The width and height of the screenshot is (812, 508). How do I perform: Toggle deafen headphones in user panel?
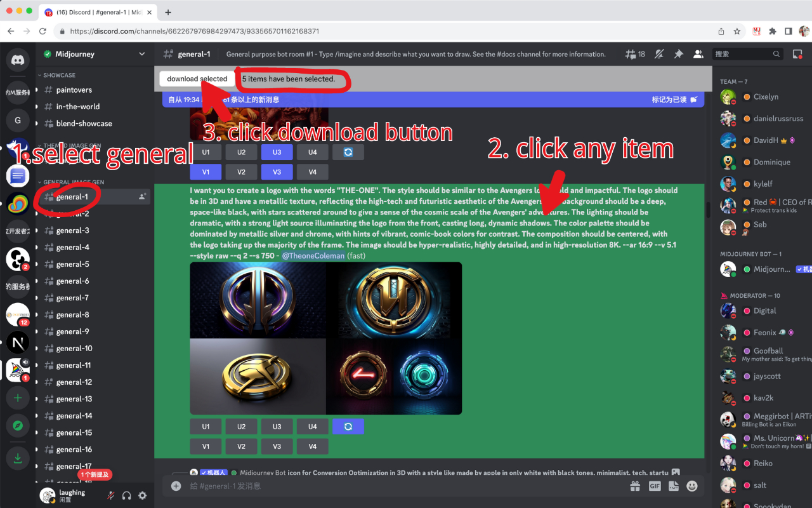tap(126, 495)
